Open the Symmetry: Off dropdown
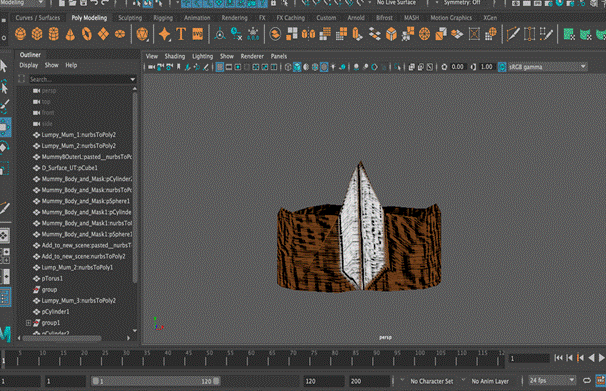The height and width of the screenshot is (391, 606). pos(462,3)
